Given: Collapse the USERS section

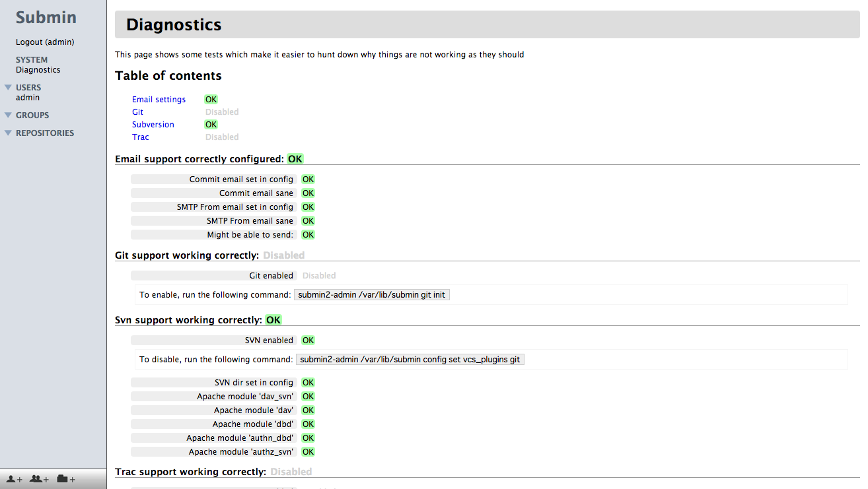Looking at the screenshot, I should point(8,87).
